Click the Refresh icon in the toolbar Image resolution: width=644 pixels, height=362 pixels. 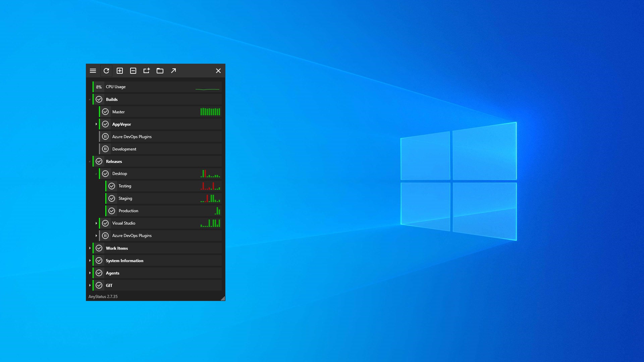coord(106,71)
